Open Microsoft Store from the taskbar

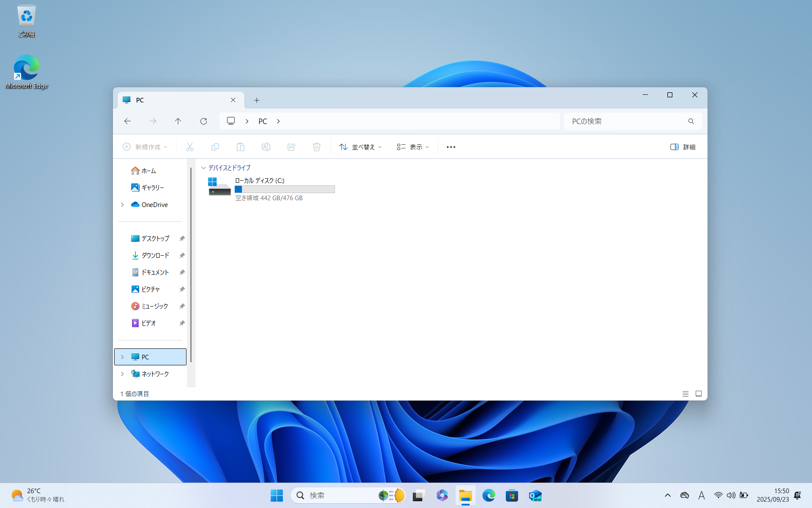(x=512, y=495)
